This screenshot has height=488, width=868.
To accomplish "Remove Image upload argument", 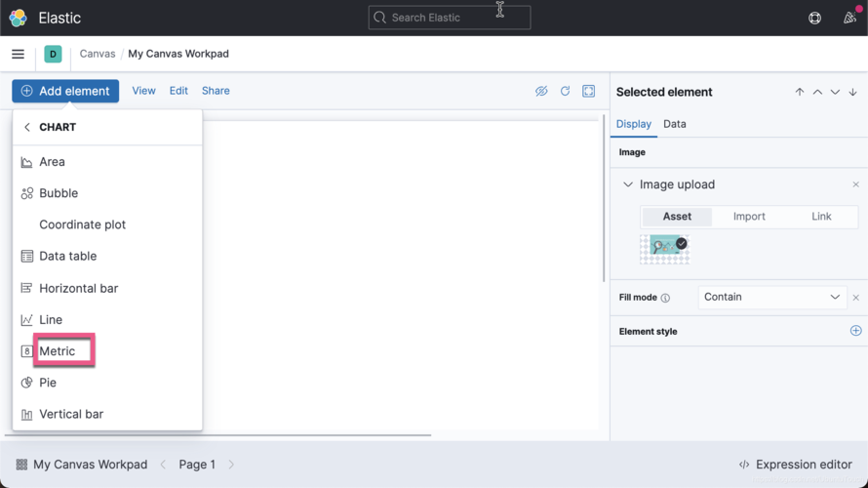I will (x=855, y=184).
